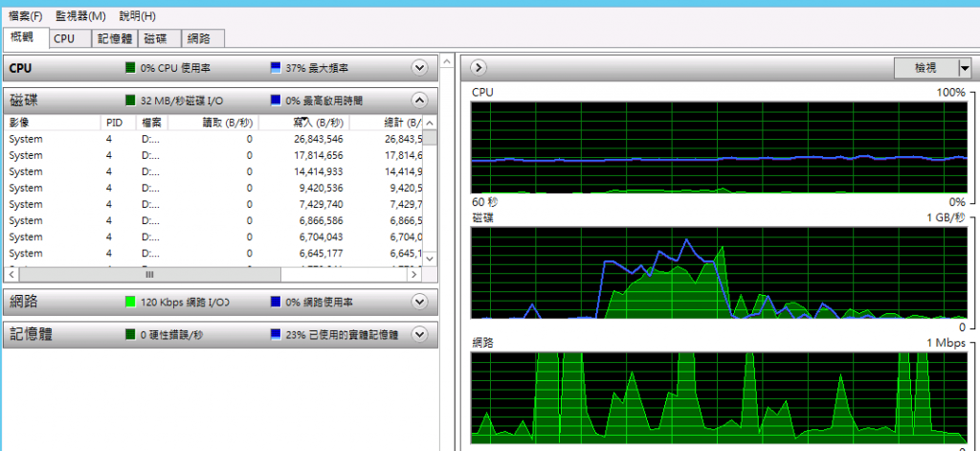Open the 說明(H) menu

(138, 15)
